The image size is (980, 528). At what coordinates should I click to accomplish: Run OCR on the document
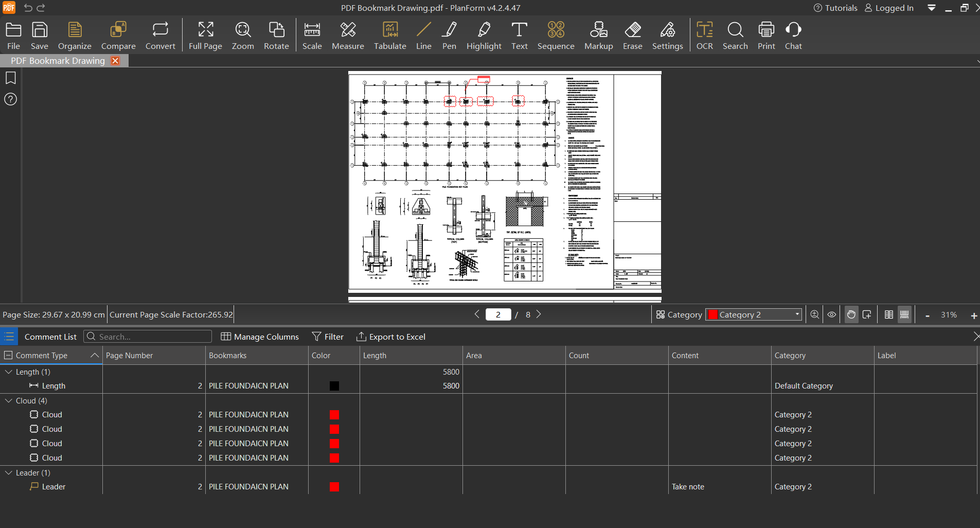click(x=704, y=36)
